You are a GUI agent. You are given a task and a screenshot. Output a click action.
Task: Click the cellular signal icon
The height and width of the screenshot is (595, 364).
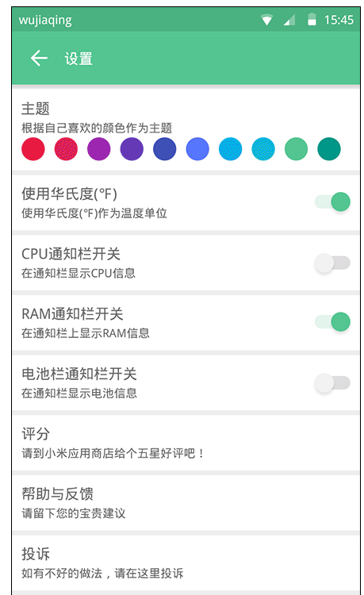tap(289, 20)
